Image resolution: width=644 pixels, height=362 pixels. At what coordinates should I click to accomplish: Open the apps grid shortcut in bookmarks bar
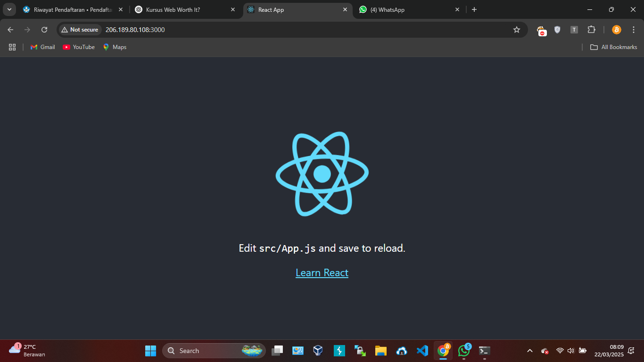(x=12, y=47)
